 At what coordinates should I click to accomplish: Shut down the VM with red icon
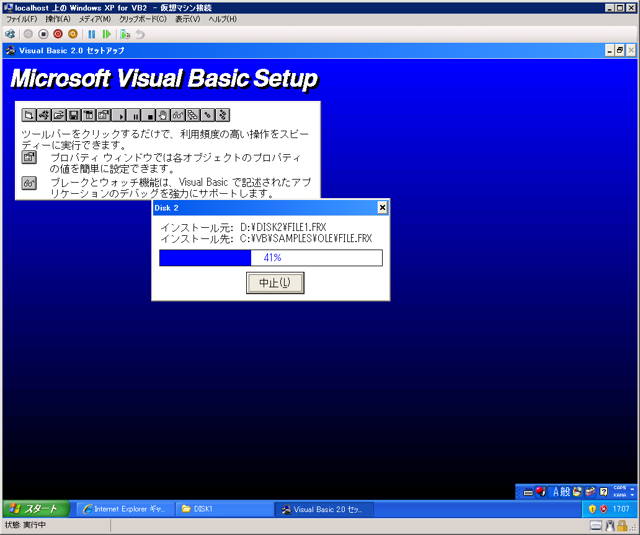(x=58, y=34)
